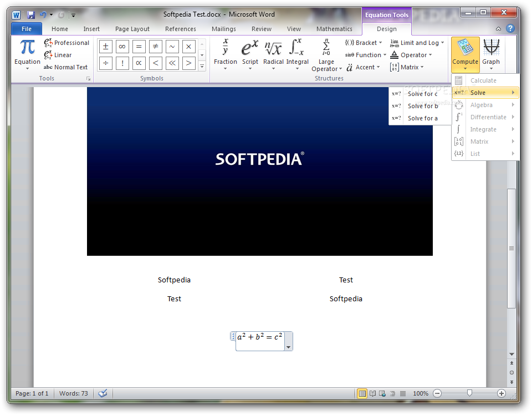The width and height of the screenshot is (532, 415).
Task: Insert the multiplication sign symbol
Action: (188, 47)
